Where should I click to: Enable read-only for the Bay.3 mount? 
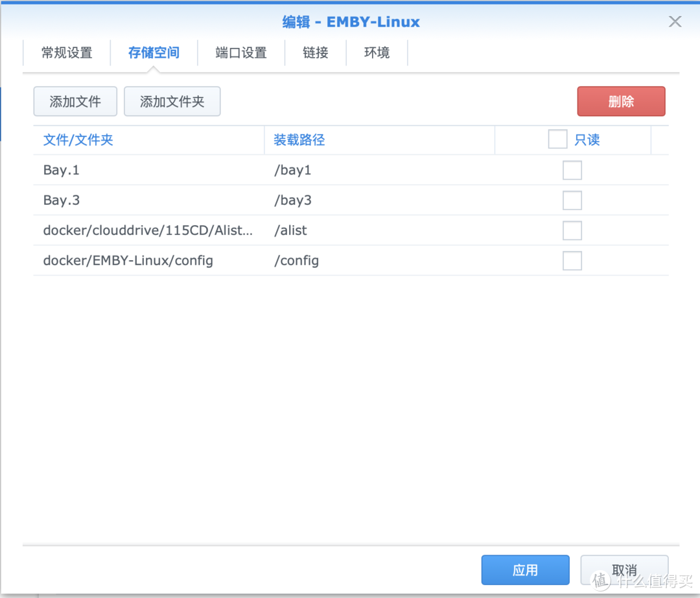(x=572, y=200)
